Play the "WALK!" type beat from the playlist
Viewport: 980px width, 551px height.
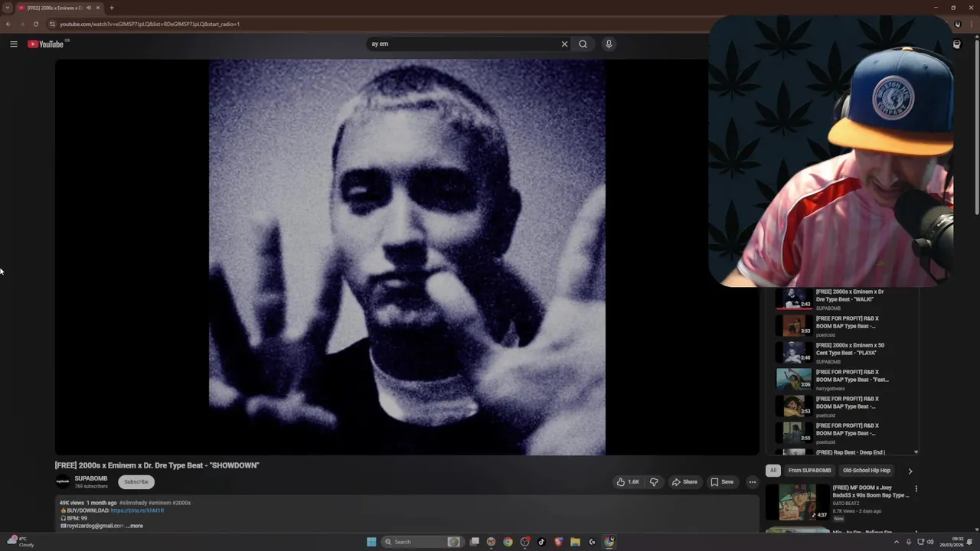click(x=846, y=298)
